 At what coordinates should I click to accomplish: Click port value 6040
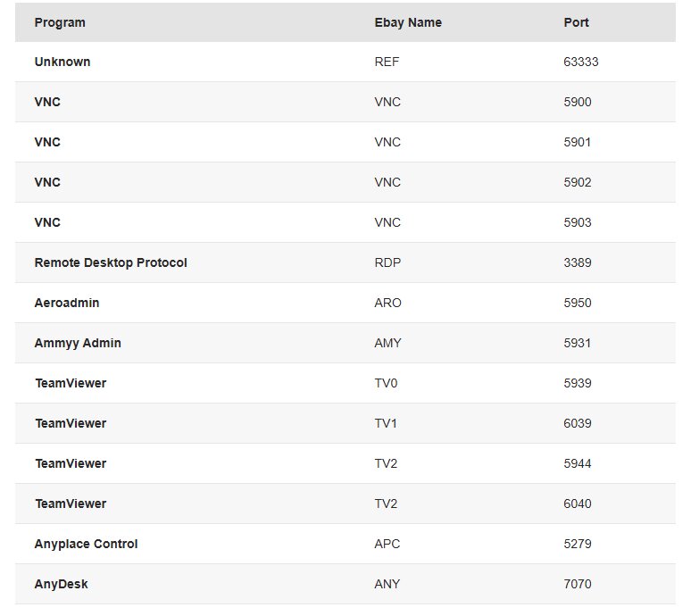[x=578, y=504]
